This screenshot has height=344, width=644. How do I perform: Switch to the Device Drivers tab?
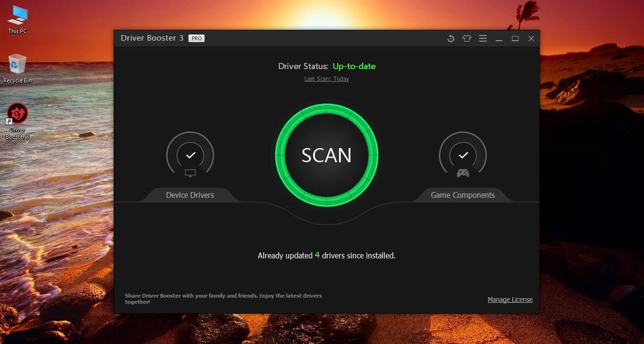190,195
